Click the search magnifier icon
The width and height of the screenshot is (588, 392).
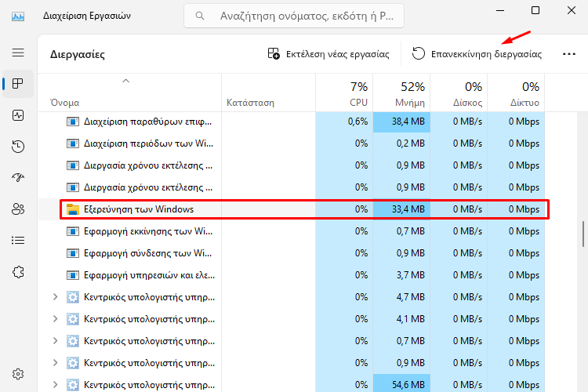[x=200, y=16]
